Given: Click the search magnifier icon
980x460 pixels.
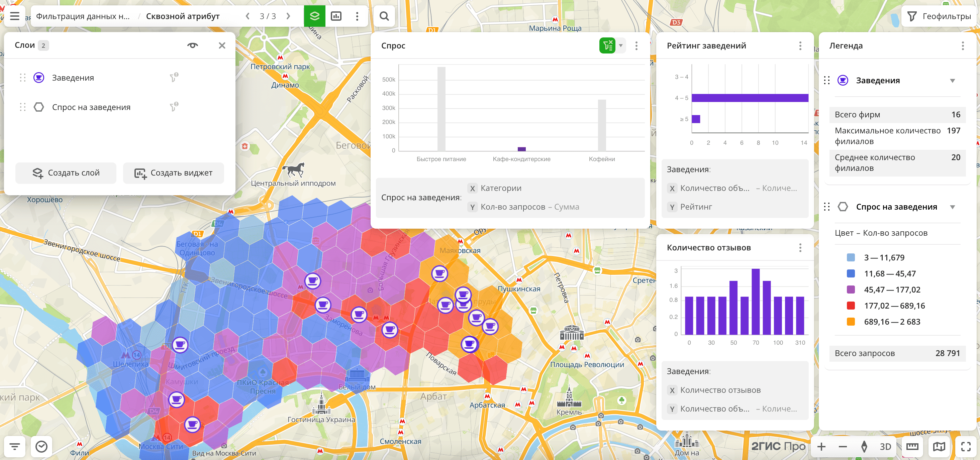Looking at the screenshot, I should click(x=384, y=16).
